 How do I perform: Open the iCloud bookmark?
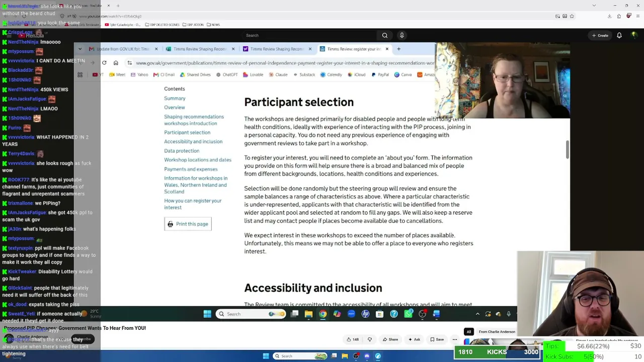(356, 74)
